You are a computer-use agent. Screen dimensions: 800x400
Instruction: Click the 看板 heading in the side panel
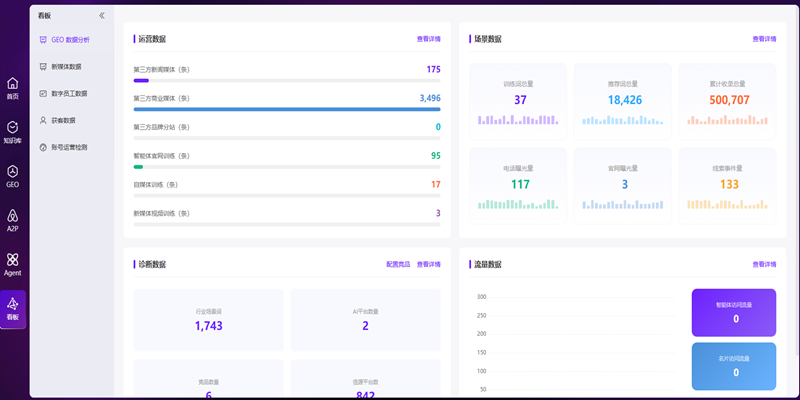(44, 16)
